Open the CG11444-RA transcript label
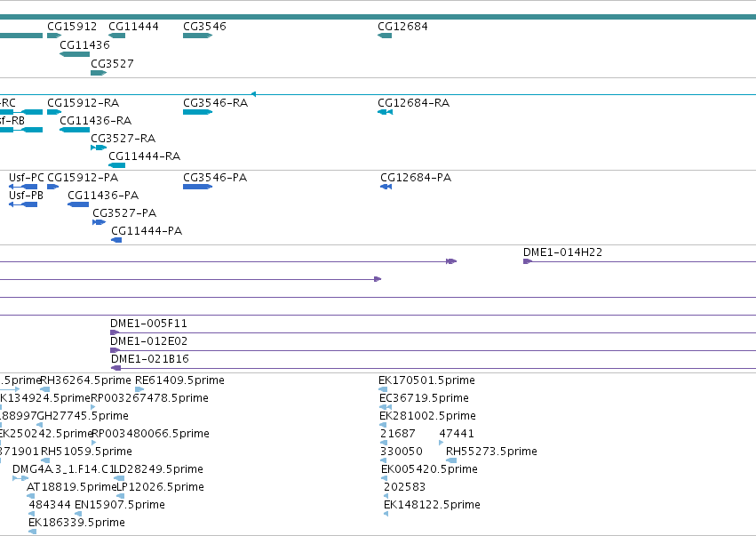756x536 pixels. [x=145, y=156]
